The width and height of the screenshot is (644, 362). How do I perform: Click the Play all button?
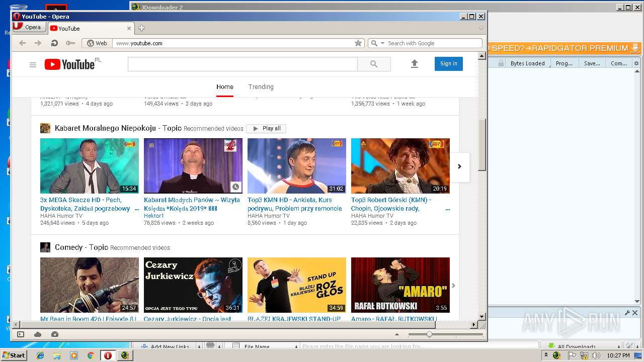(266, 128)
